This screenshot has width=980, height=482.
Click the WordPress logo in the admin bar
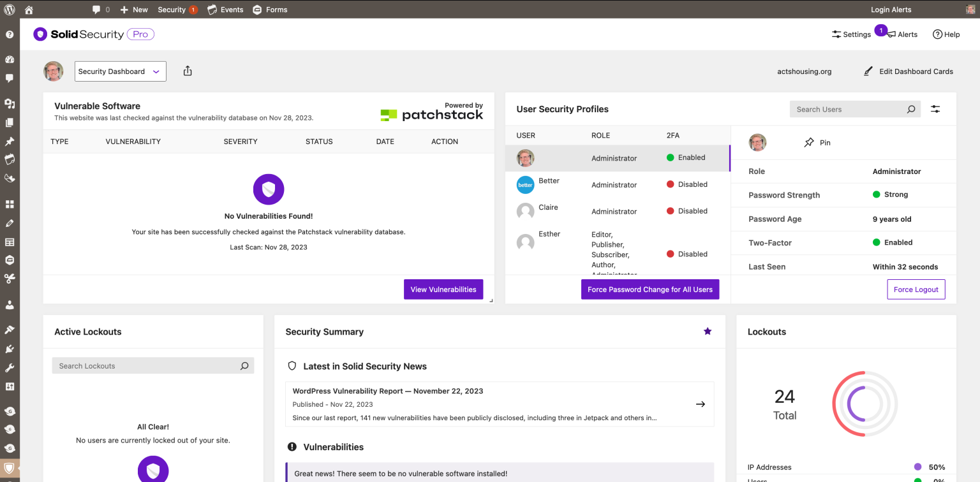(8, 9)
